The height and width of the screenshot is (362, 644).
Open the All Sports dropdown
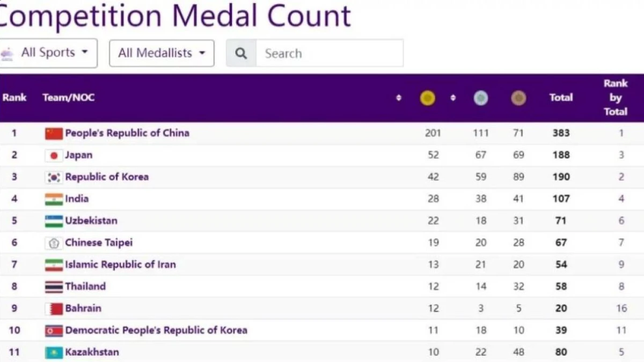[x=48, y=53]
